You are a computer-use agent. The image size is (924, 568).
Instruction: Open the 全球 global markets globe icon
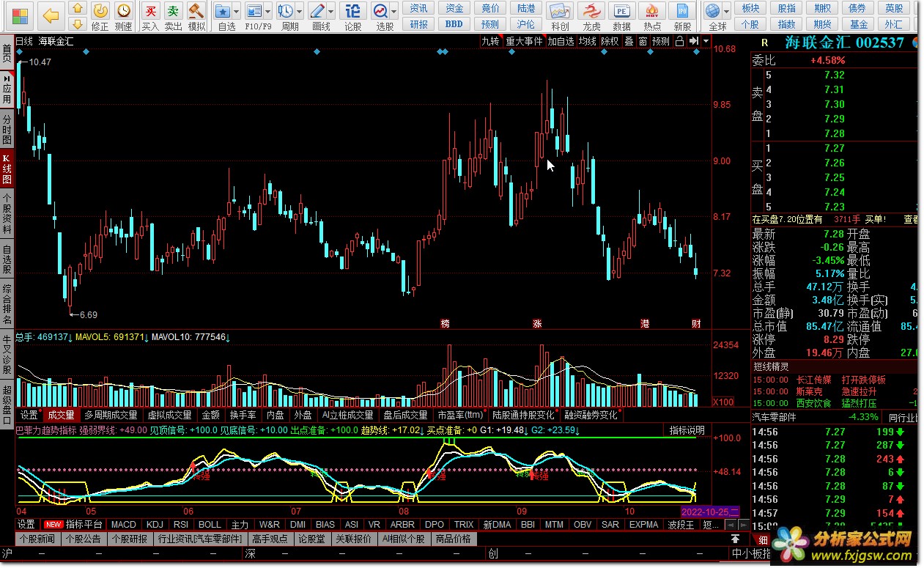(x=712, y=11)
